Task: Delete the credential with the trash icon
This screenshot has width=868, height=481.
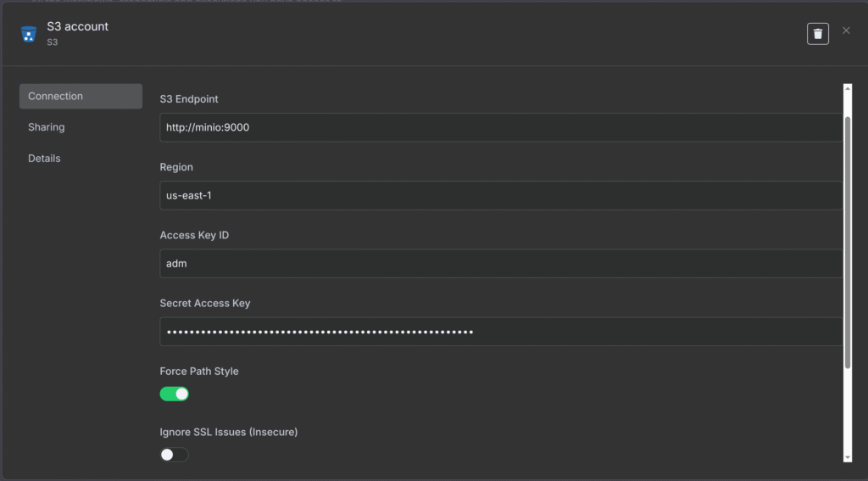Action: (x=818, y=34)
